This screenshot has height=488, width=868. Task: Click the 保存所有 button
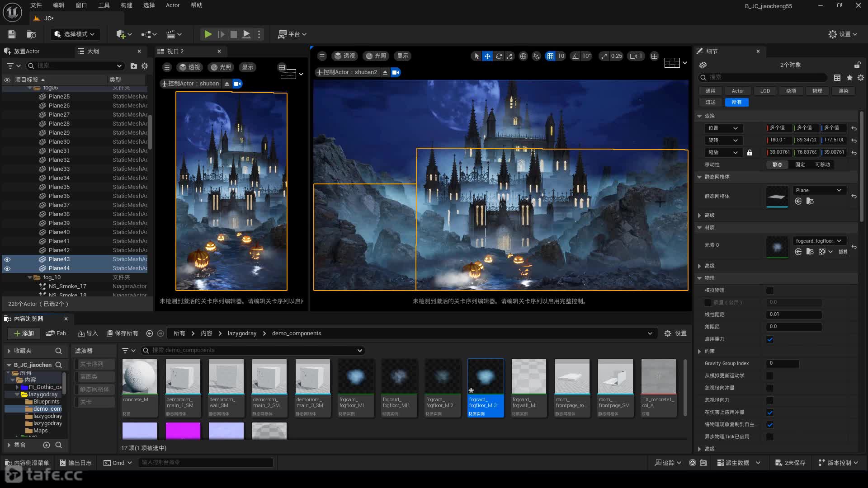[122, 333]
